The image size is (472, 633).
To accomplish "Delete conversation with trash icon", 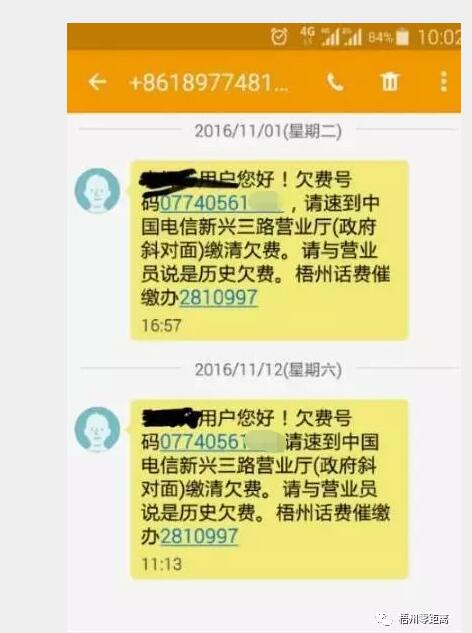I will (x=390, y=82).
